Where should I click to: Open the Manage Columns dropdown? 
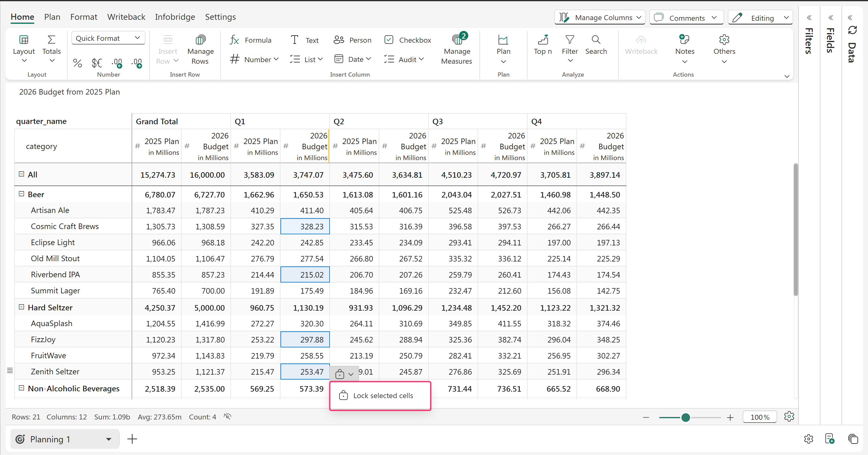(x=600, y=18)
